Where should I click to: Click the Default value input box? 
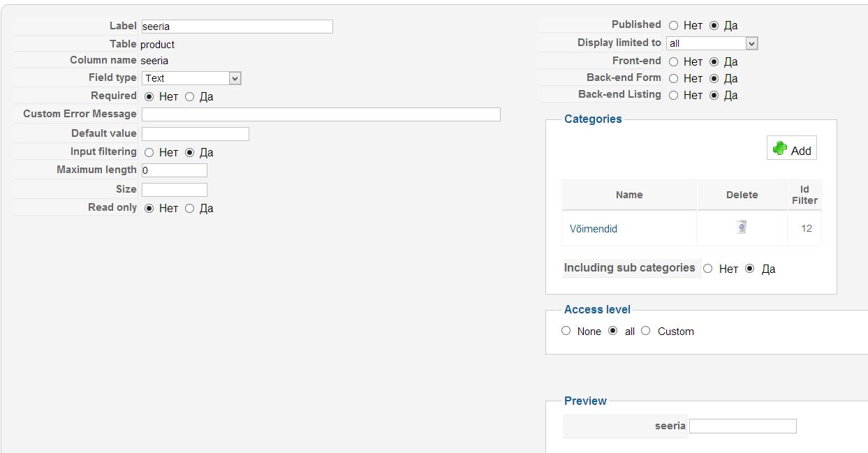(x=195, y=134)
